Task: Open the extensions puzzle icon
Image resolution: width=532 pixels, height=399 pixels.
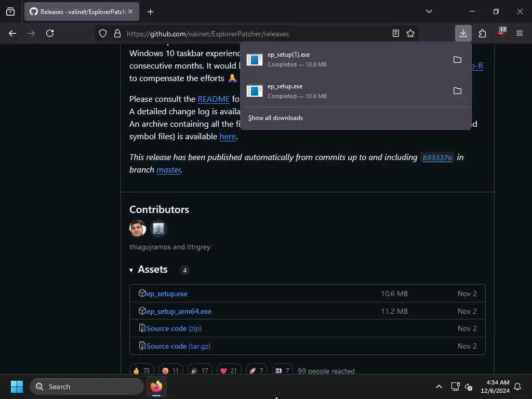Action: point(482,33)
